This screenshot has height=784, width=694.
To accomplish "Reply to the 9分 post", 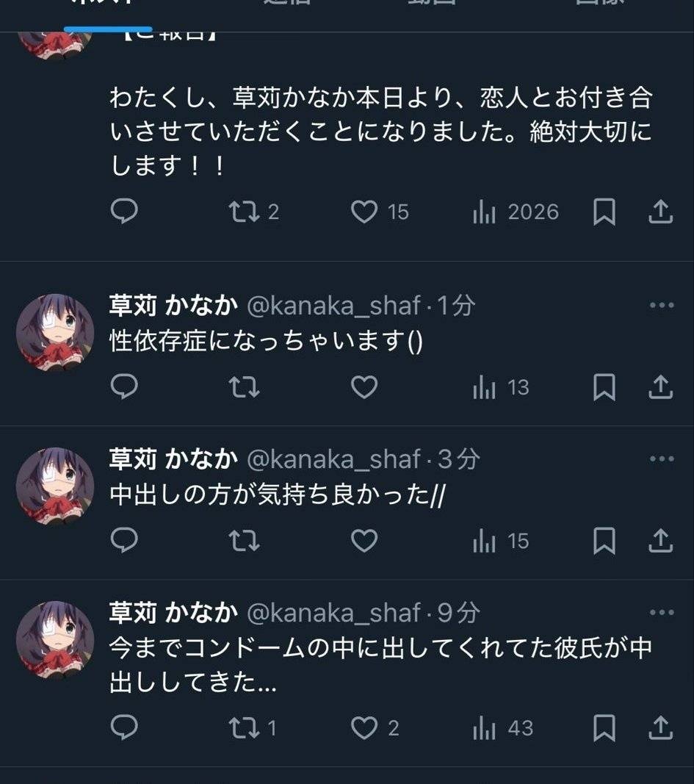I will coord(124,728).
